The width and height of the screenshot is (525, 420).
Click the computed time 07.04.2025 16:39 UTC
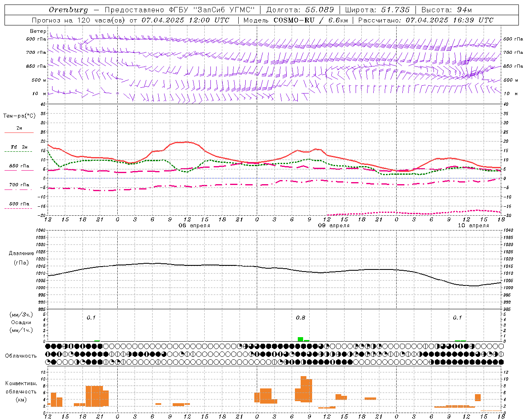click(x=450, y=20)
